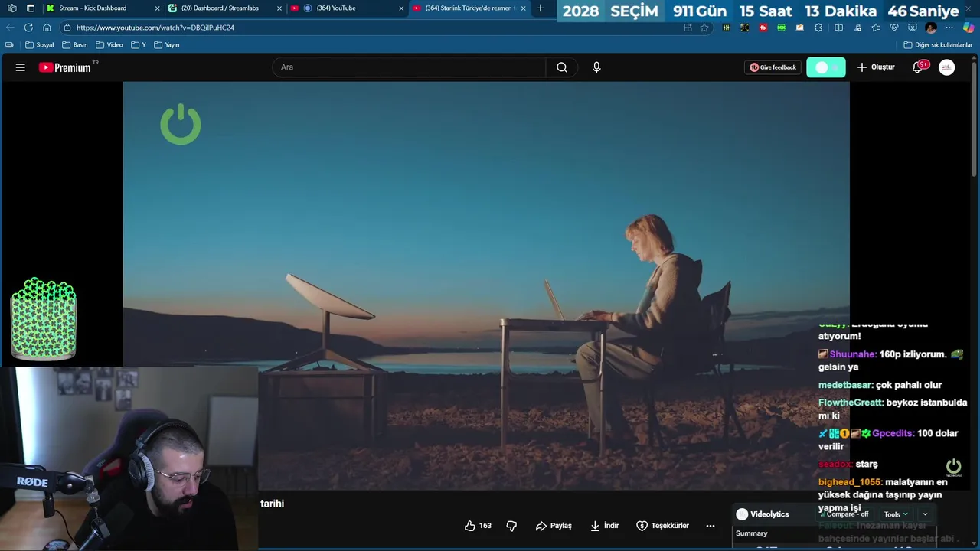Expand the Videolytics Tools dropdown
This screenshot has height=551, width=980.
895,514
